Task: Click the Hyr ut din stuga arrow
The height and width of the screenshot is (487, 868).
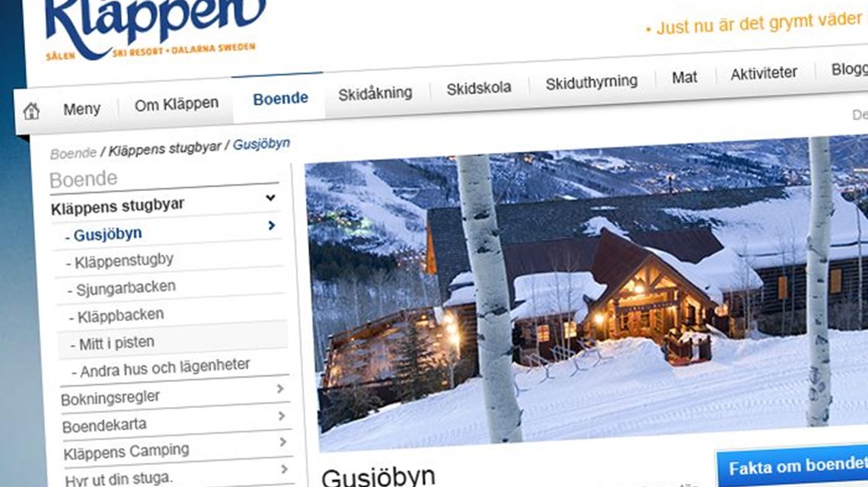Action: click(284, 469)
